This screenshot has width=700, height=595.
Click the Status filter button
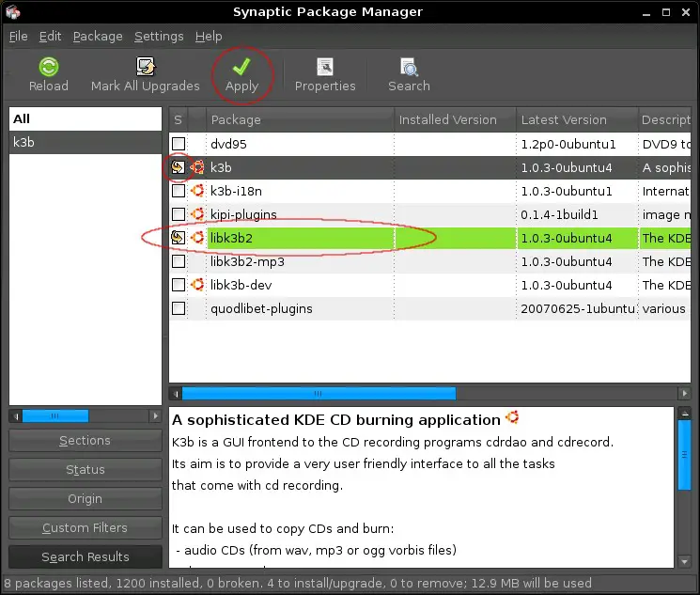point(86,469)
